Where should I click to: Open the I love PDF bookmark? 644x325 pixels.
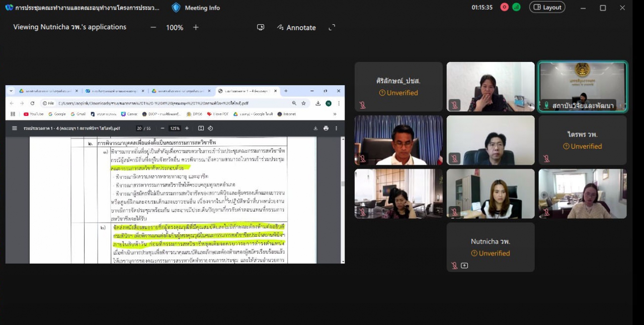tap(218, 114)
